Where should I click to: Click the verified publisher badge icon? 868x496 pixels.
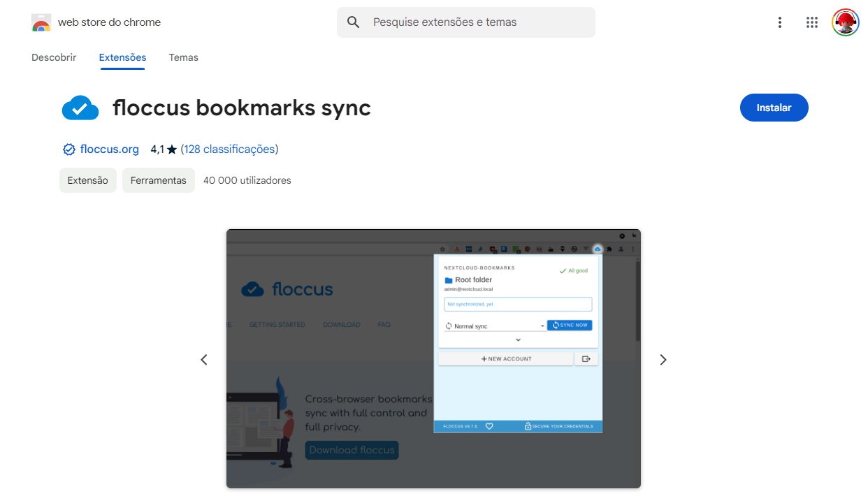point(69,149)
